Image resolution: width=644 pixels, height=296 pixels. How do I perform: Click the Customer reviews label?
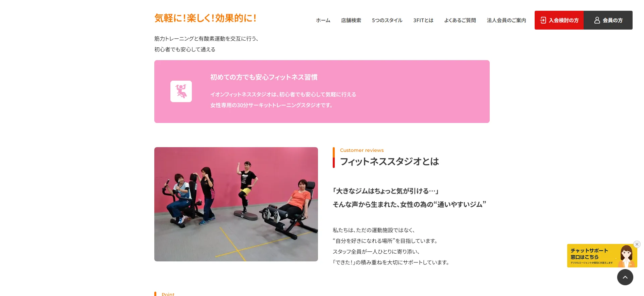[362, 150]
